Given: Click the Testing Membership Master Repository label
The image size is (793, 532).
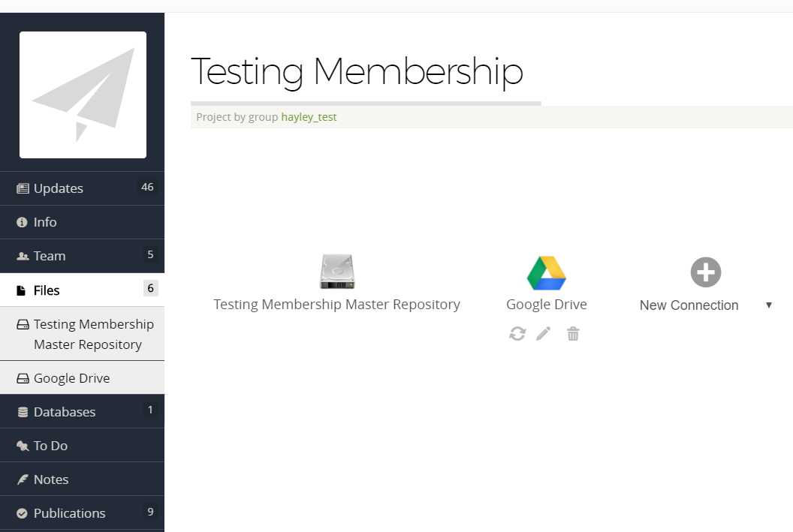Looking at the screenshot, I should tap(336, 305).
